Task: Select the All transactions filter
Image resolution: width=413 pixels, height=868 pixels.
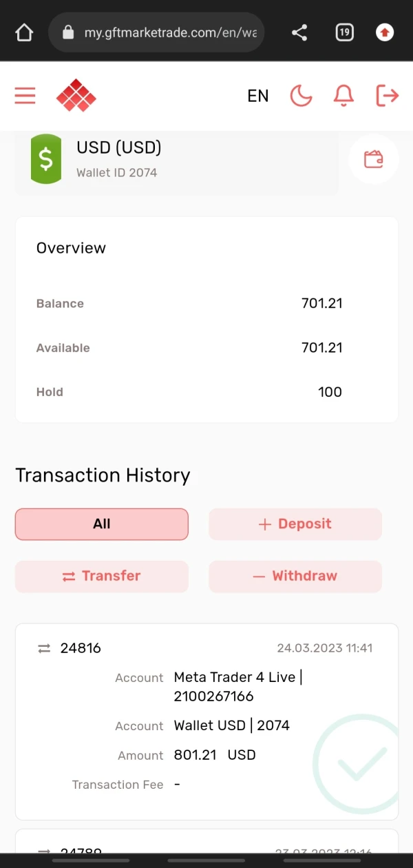Action: [x=102, y=524]
